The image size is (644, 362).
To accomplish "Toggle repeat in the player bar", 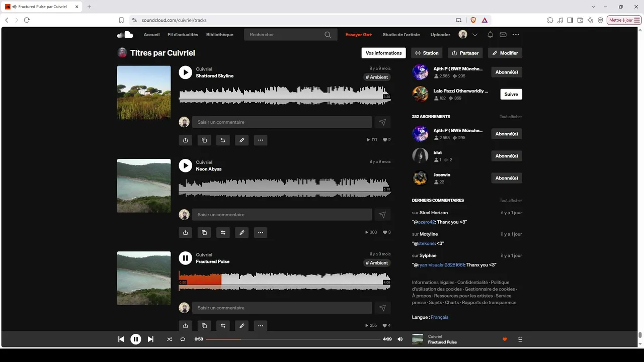I will [183, 339].
